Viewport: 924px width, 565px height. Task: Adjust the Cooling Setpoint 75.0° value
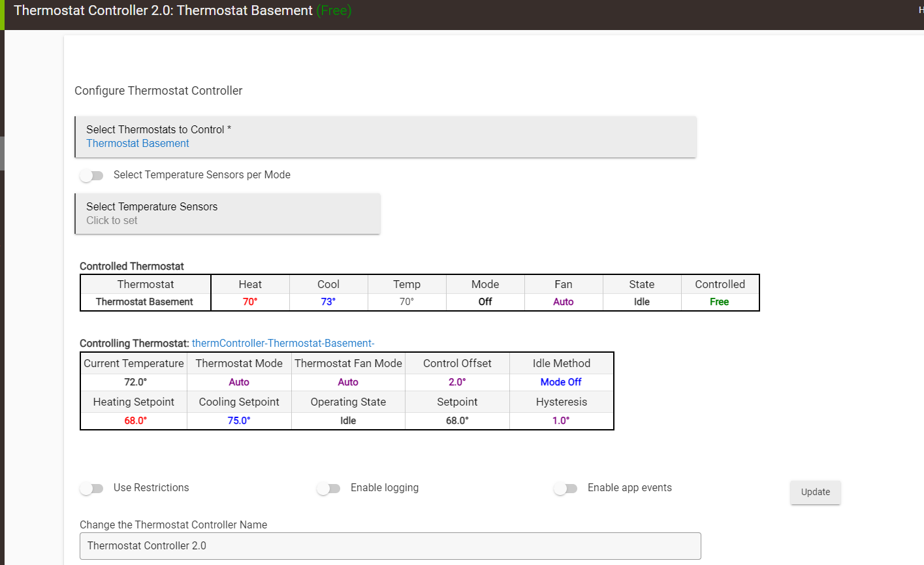[x=239, y=421]
